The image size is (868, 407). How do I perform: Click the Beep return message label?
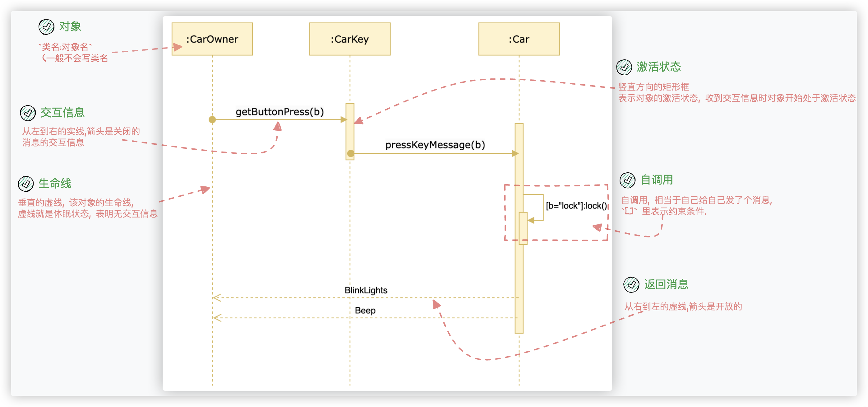coord(365,310)
